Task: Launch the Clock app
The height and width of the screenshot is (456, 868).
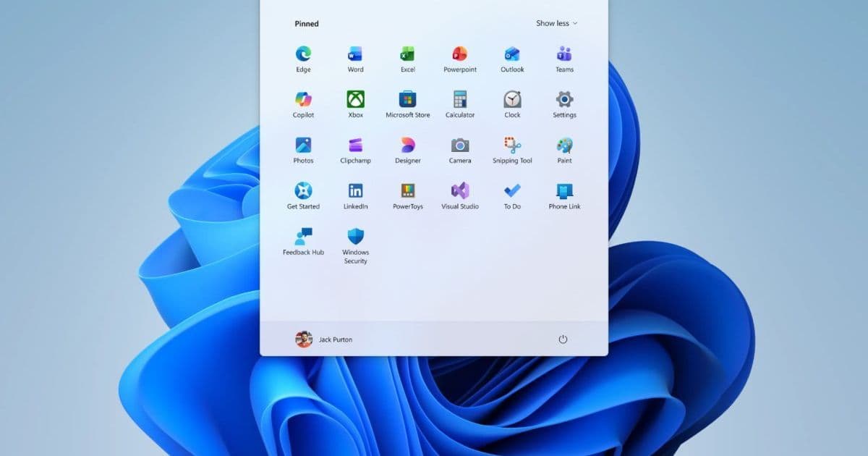Action: click(x=512, y=99)
